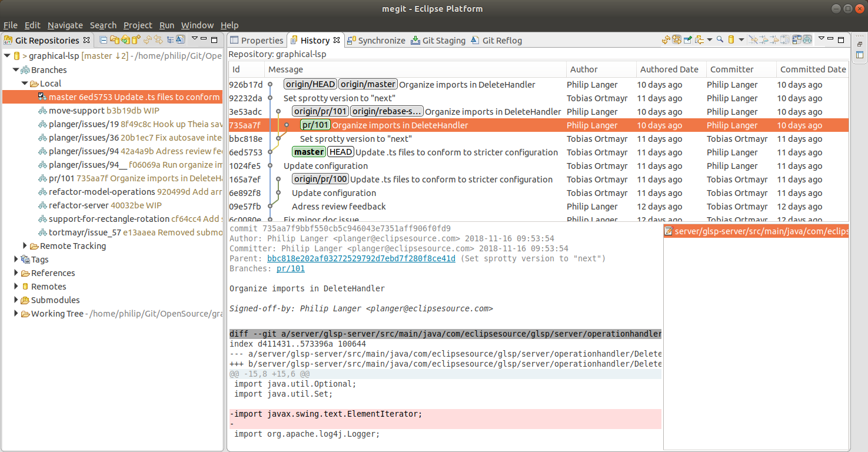The image size is (868, 452).
Task: Expand the References node
Action: click(x=16, y=272)
